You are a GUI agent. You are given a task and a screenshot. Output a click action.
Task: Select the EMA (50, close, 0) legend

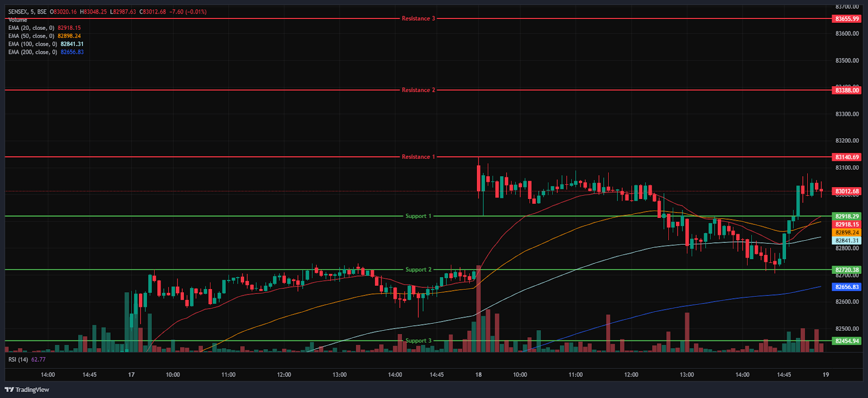31,36
